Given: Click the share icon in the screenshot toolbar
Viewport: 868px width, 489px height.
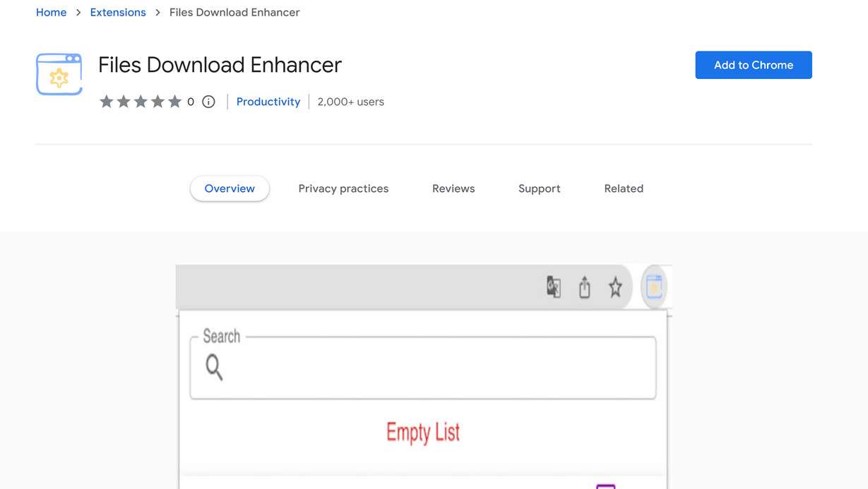Looking at the screenshot, I should [584, 286].
